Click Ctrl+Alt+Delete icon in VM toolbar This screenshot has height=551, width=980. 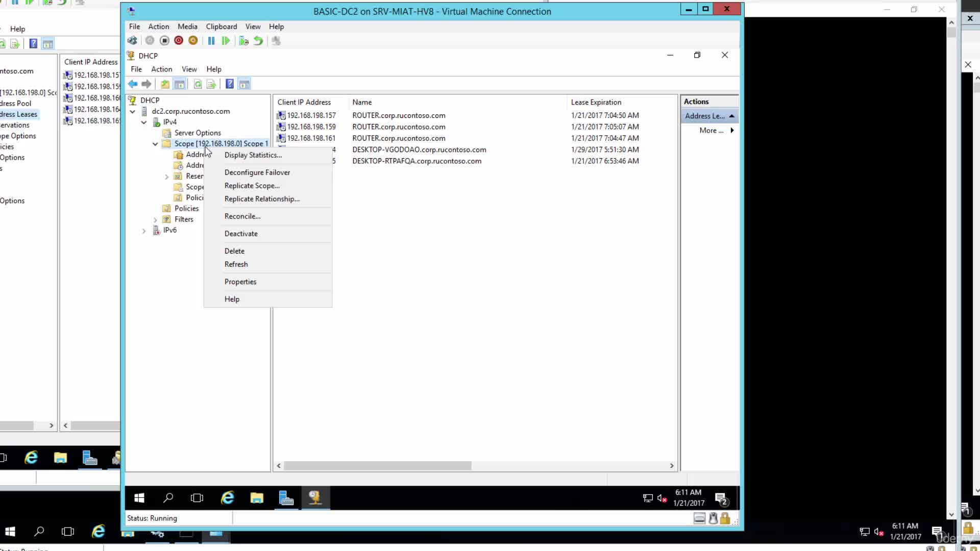132,41
